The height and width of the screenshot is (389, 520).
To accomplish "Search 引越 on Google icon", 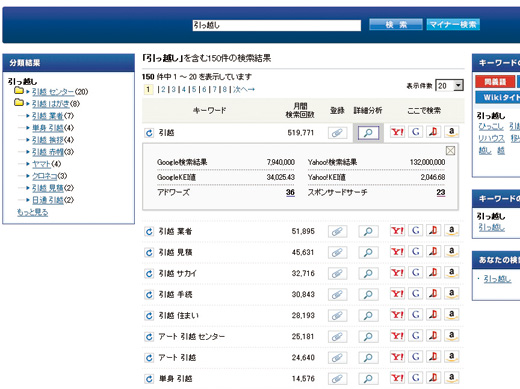I will point(416,132).
